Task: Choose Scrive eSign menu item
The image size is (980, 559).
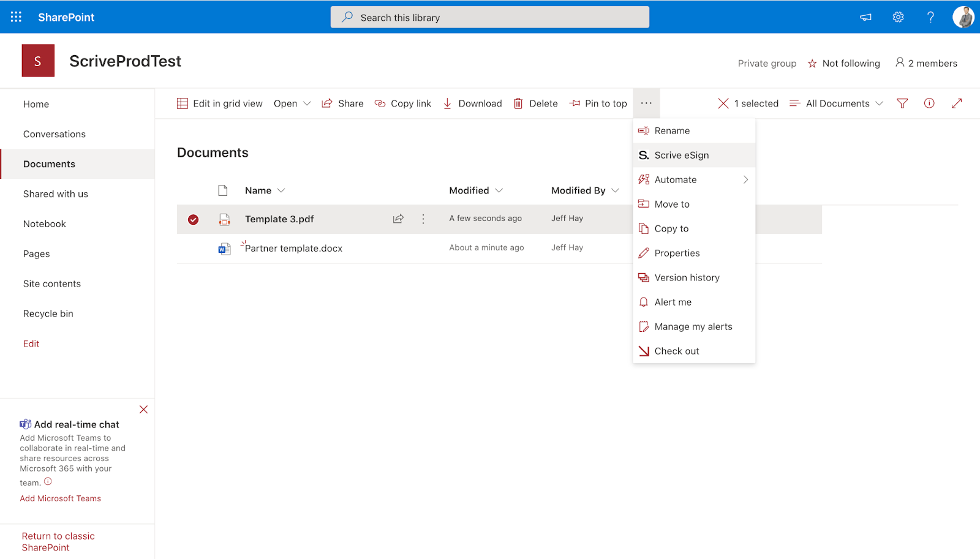Action: [x=694, y=155]
